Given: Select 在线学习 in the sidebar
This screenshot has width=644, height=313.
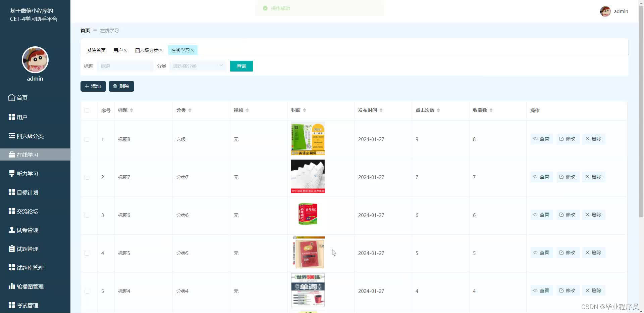Looking at the screenshot, I should point(35,155).
